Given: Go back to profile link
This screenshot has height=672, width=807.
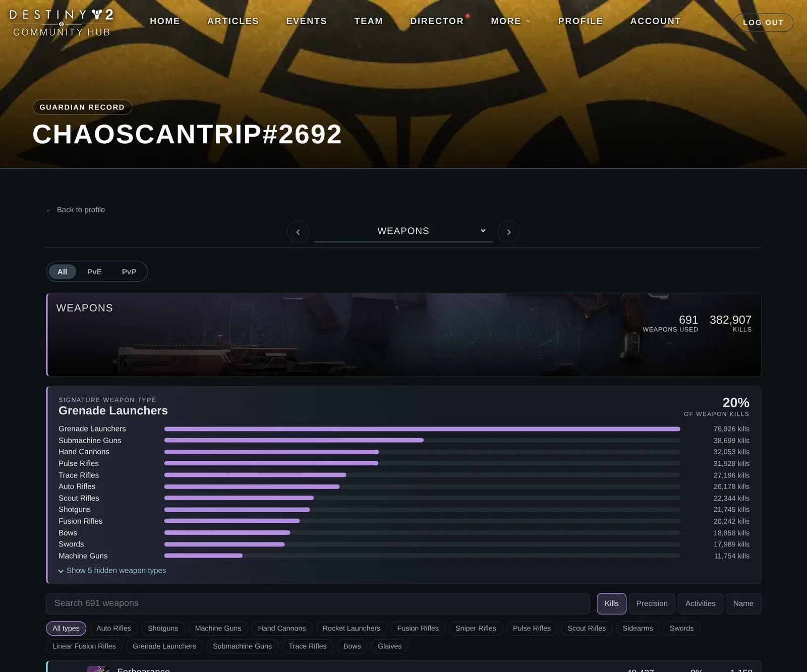Looking at the screenshot, I should (x=76, y=210).
